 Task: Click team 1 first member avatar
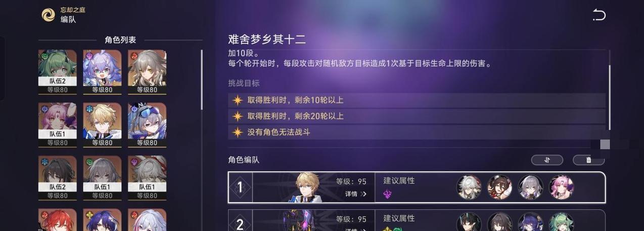pos(469,187)
